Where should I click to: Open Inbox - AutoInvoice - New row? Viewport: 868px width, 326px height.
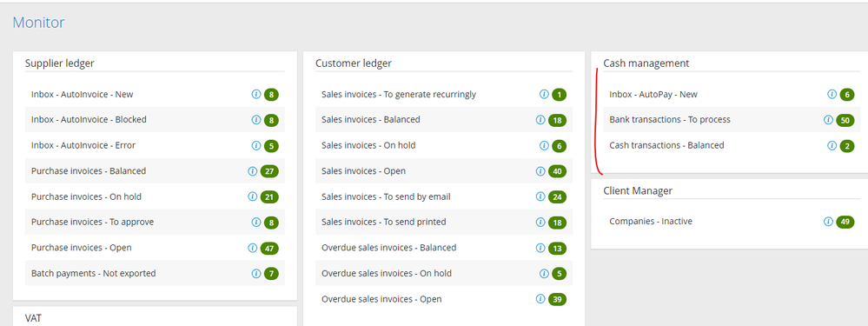(x=155, y=94)
